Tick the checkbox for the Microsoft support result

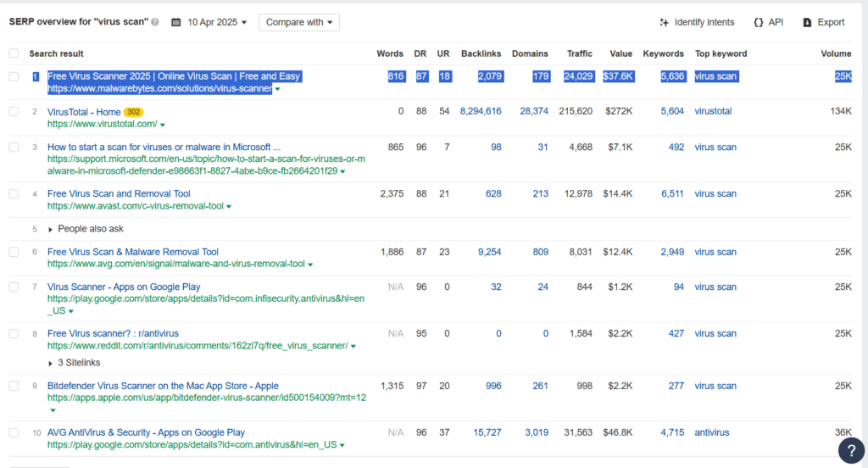[14, 147]
